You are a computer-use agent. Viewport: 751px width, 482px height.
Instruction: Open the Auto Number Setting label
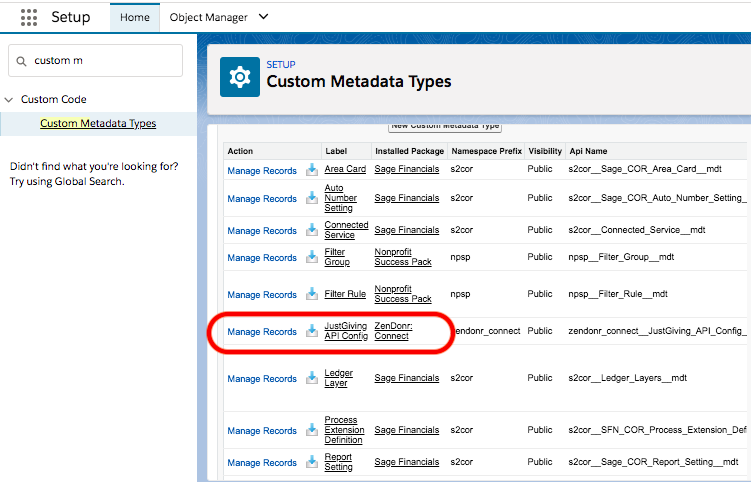[341, 198]
